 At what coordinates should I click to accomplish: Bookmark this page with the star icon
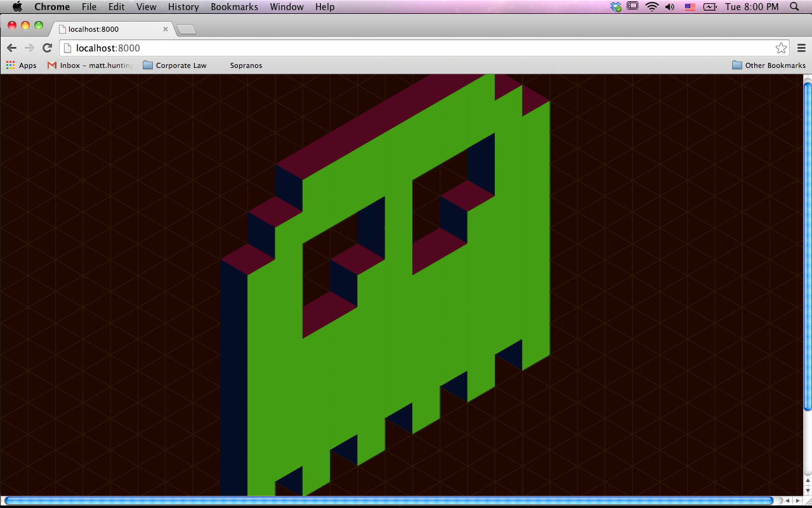coord(781,48)
